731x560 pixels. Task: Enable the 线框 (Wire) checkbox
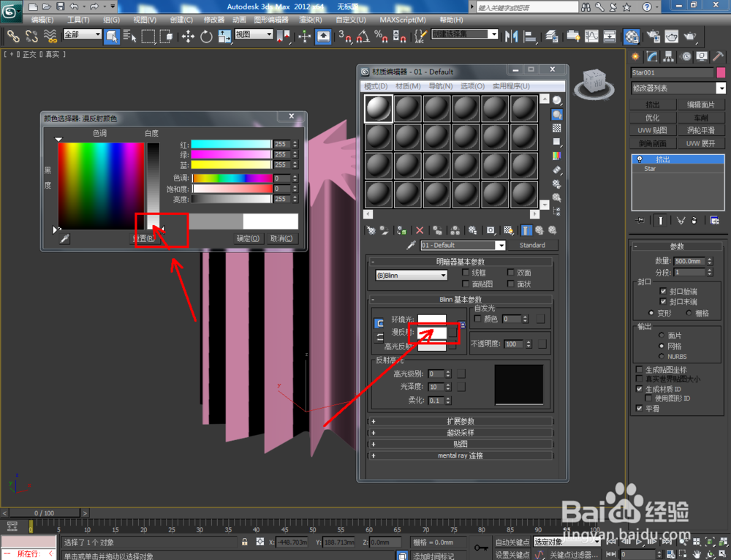tap(465, 272)
